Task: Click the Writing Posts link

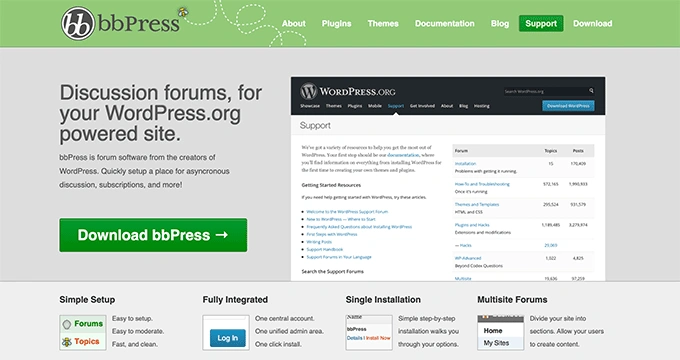Action: point(319,242)
